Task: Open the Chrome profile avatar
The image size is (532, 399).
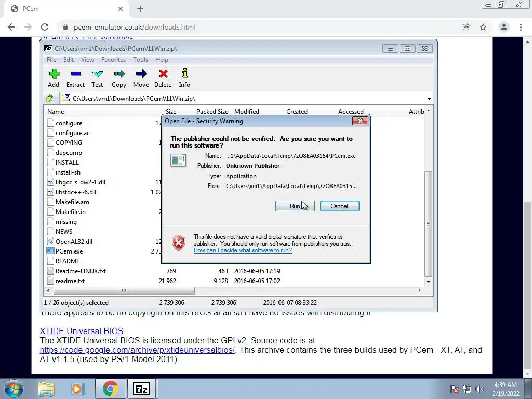Action: tap(504, 27)
